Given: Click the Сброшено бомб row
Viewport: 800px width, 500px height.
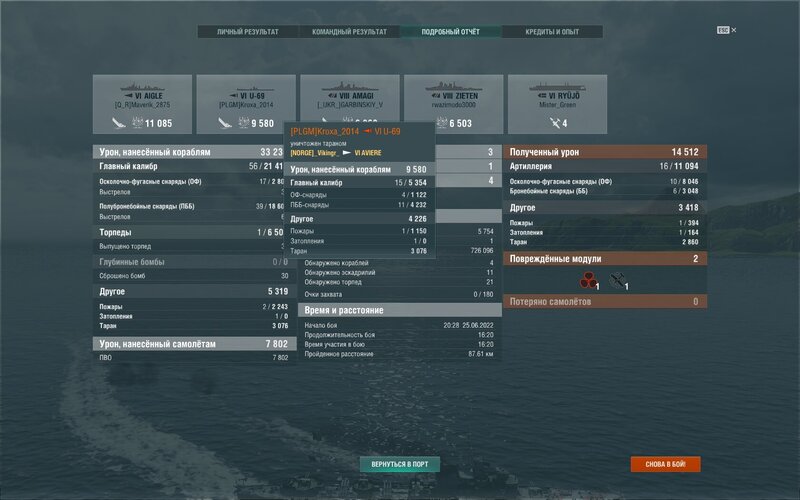Looking at the screenshot, I should pyautogui.click(x=194, y=276).
